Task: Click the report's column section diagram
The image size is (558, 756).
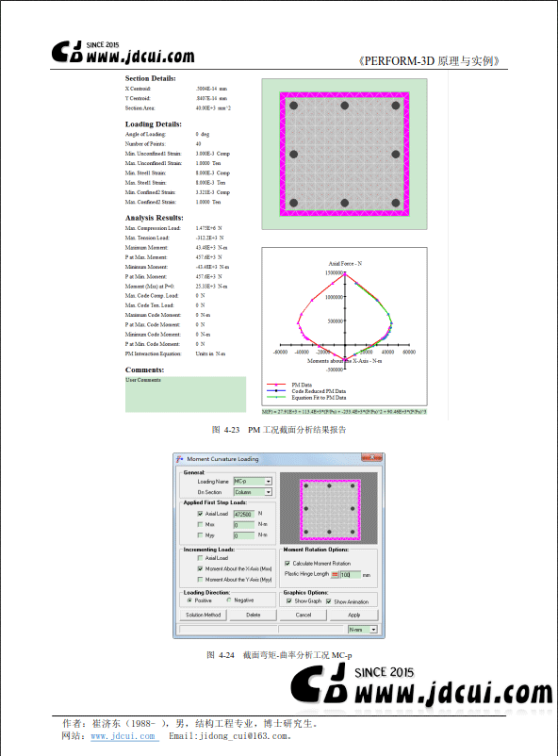Action: 344,155
